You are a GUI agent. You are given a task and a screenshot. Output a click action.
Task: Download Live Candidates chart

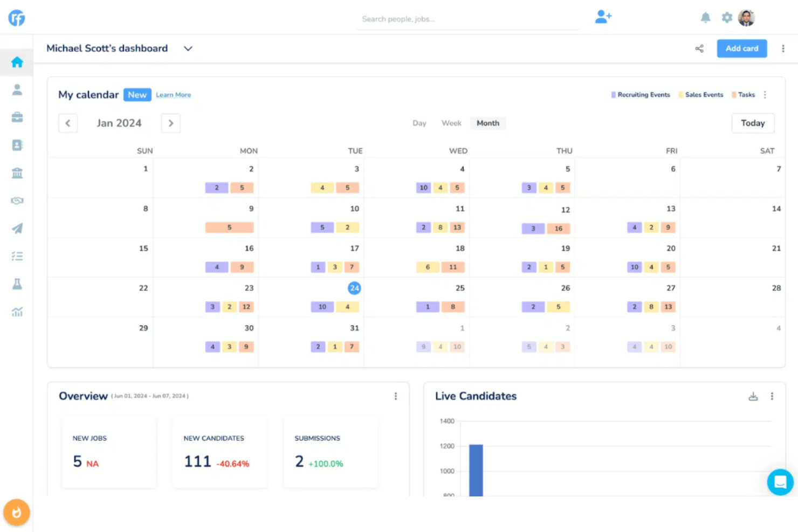(x=753, y=397)
